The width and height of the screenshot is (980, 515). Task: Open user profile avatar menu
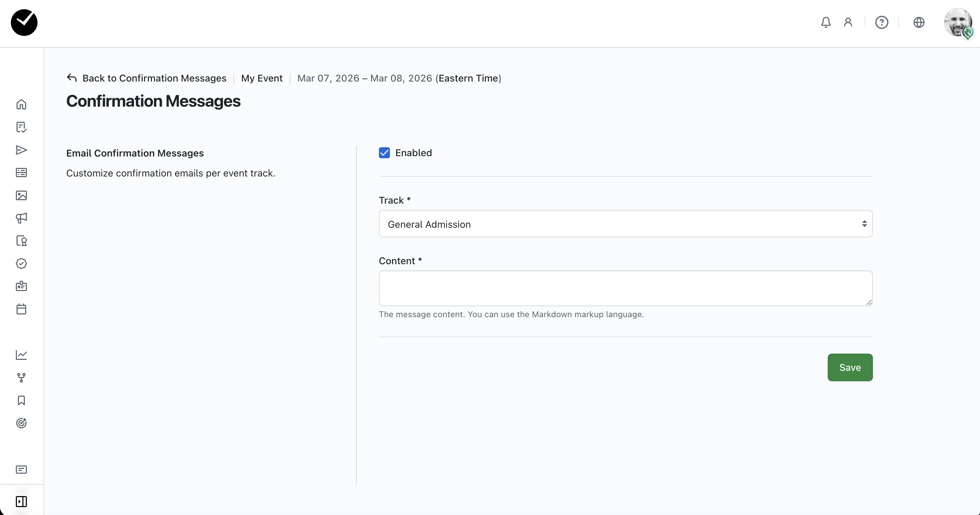coord(958,22)
